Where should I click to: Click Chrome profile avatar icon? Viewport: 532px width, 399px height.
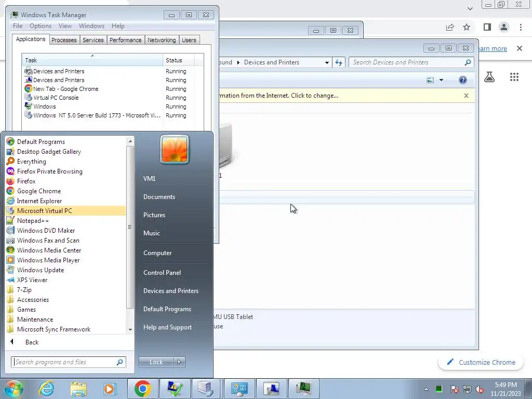pos(504,27)
